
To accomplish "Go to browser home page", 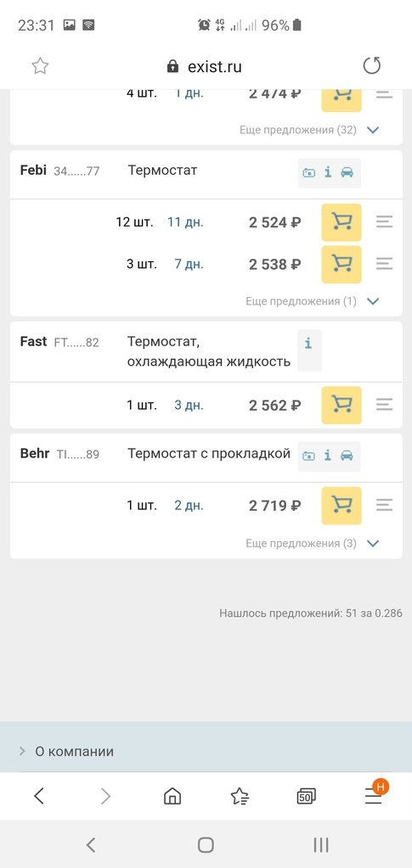I will (172, 796).
